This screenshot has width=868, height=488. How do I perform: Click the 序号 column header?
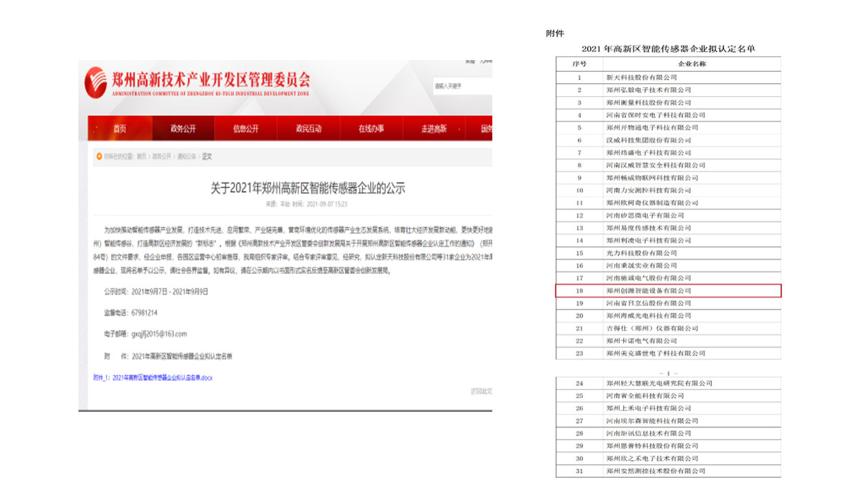[x=579, y=63]
